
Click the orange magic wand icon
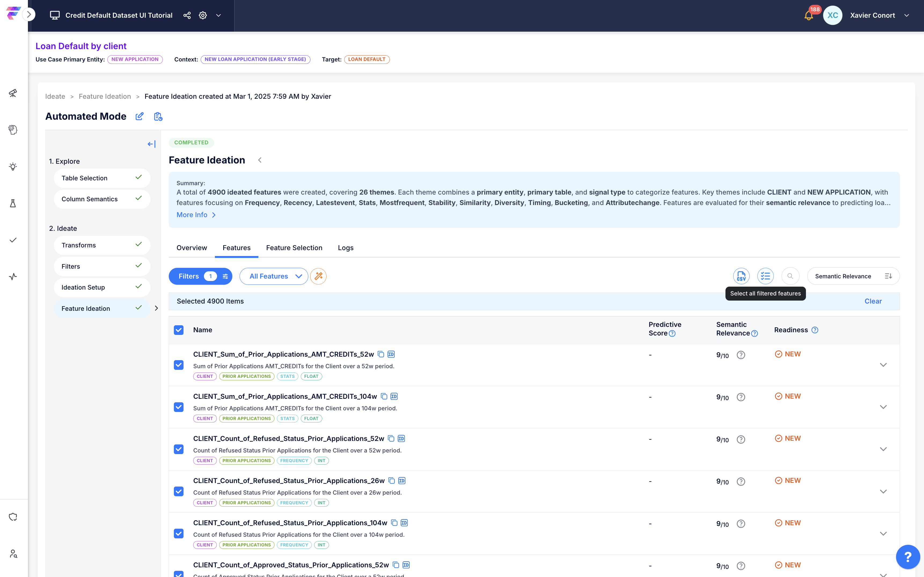318,276
